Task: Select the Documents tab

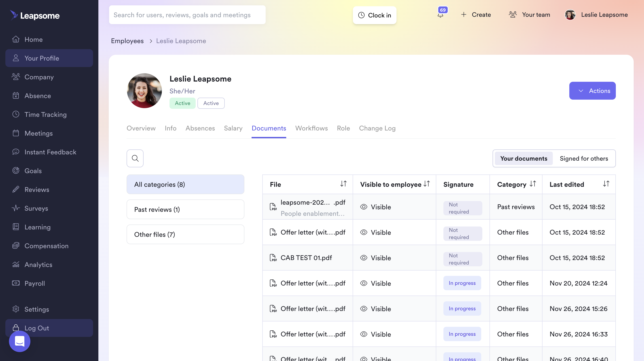Action: coord(269,128)
